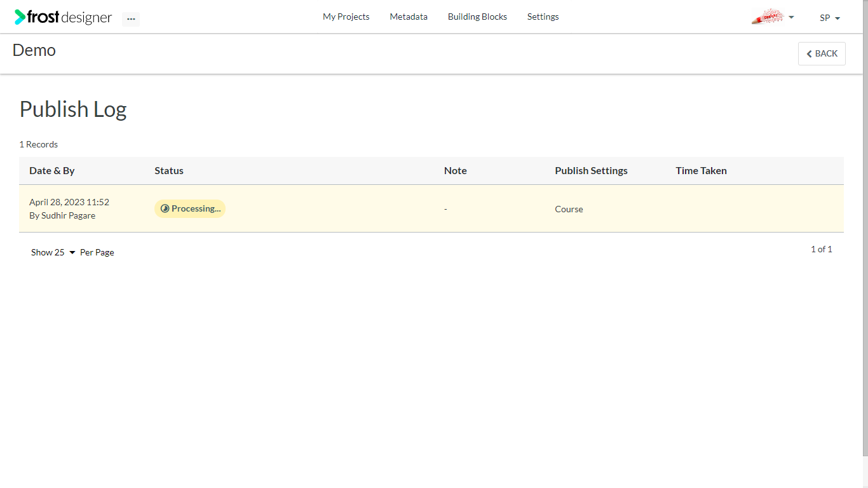The image size is (868, 488).
Task: Click the BACK button
Action: [822, 53]
